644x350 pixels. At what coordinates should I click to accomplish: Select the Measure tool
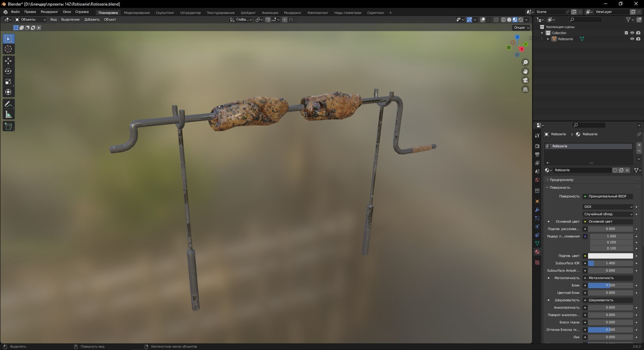coord(8,115)
